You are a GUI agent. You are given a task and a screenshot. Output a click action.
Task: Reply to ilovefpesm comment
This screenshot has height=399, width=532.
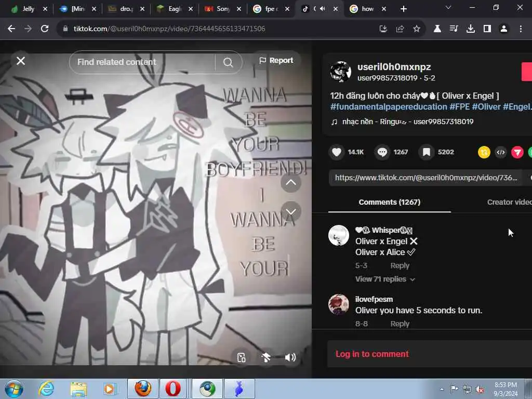coord(400,324)
